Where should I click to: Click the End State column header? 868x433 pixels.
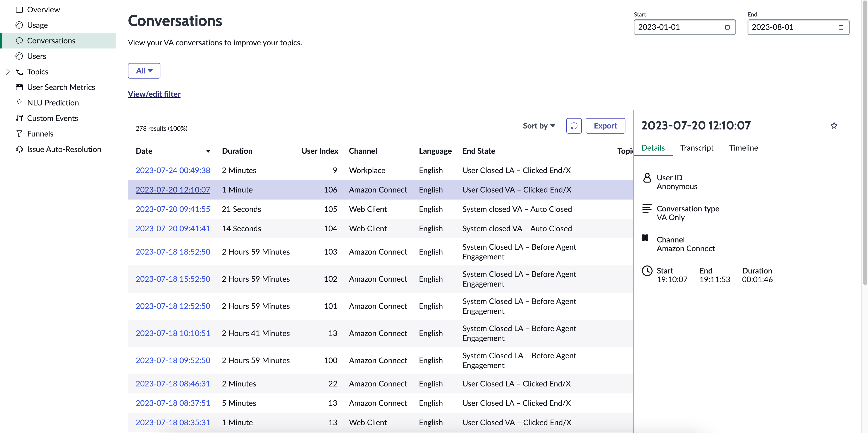(479, 151)
